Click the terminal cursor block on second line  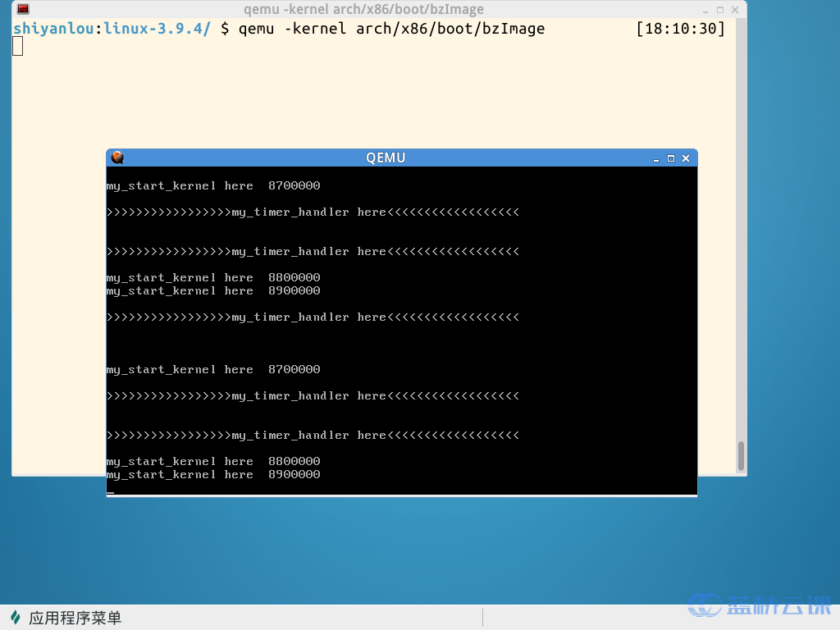(x=18, y=46)
